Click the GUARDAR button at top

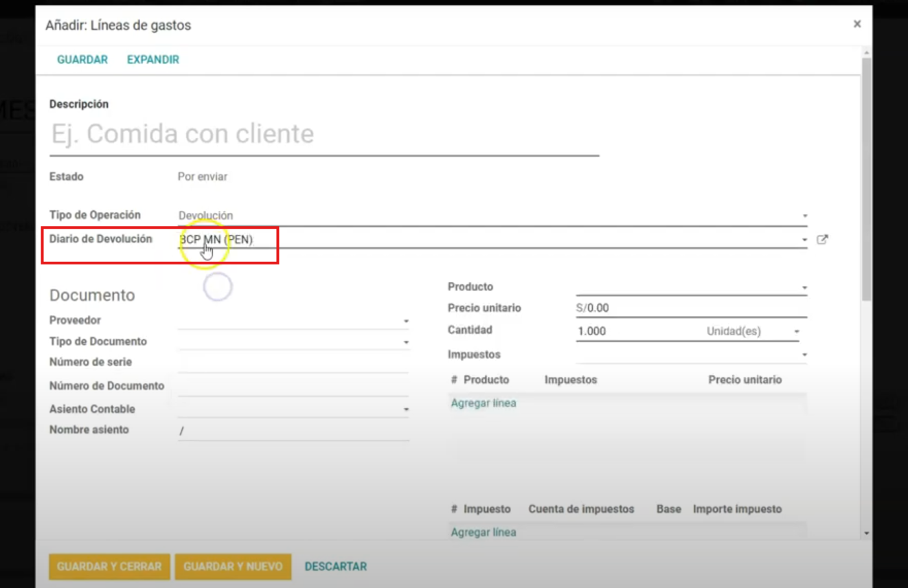82,60
